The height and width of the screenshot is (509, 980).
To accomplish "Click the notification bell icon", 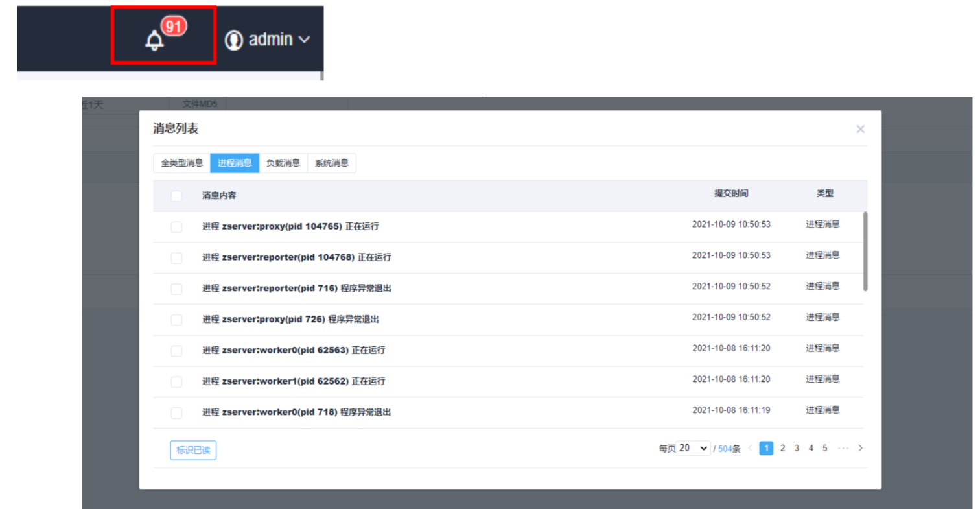I will (x=154, y=41).
